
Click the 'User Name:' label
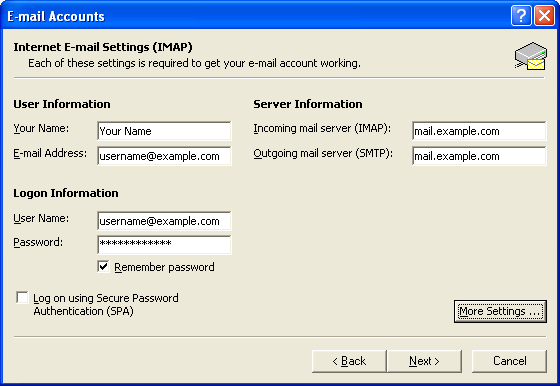41,218
